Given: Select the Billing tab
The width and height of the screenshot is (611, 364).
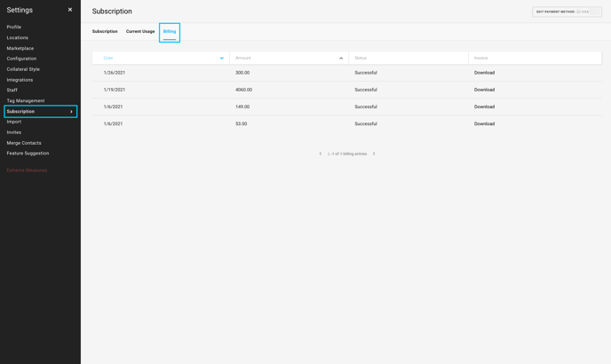Looking at the screenshot, I should (x=170, y=32).
